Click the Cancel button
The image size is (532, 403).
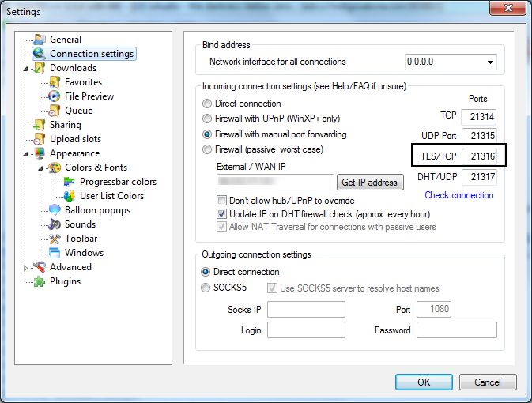click(488, 382)
